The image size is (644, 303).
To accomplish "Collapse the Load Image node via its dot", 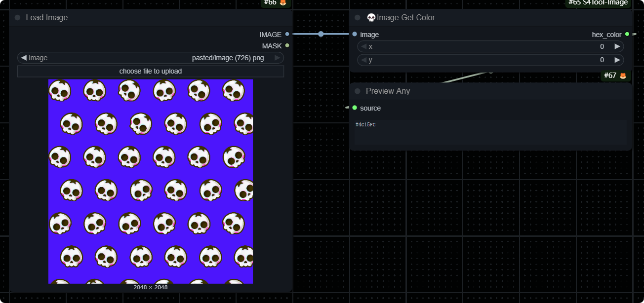I will (x=18, y=18).
